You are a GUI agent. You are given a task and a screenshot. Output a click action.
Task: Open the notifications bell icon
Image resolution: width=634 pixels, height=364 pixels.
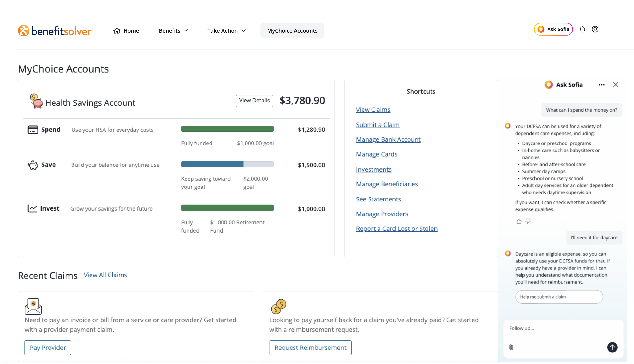tap(582, 29)
